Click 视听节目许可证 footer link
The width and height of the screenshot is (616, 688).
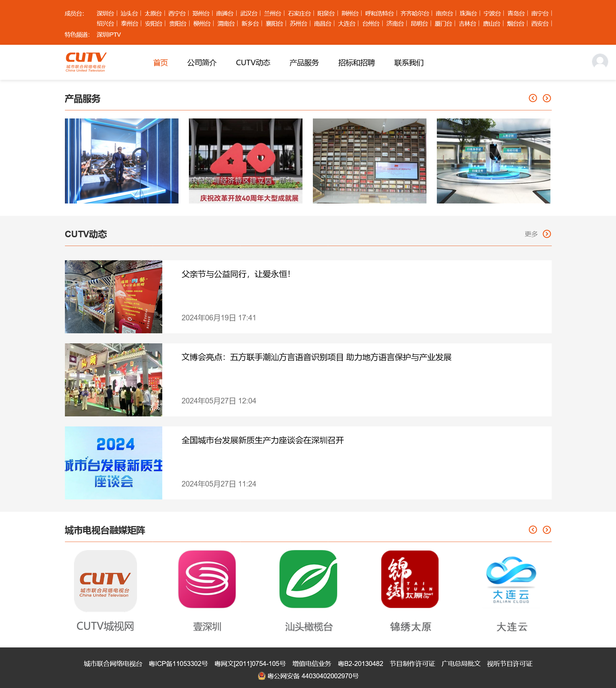click(x=510, y=664)
